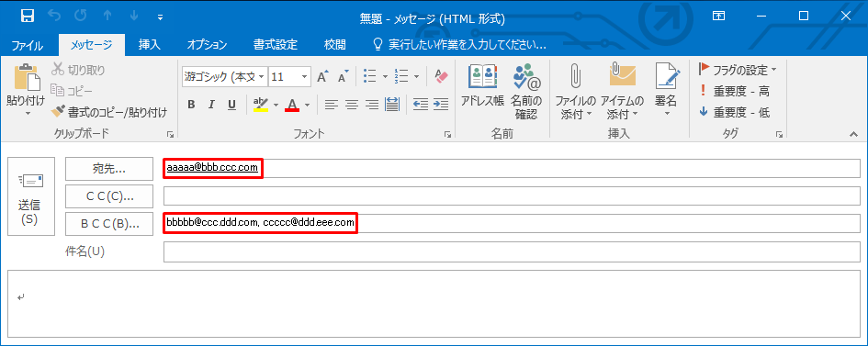This screenshot has width=868, height=346.
Task: Toggle bold formatting
Action: [x=191, y=105]
